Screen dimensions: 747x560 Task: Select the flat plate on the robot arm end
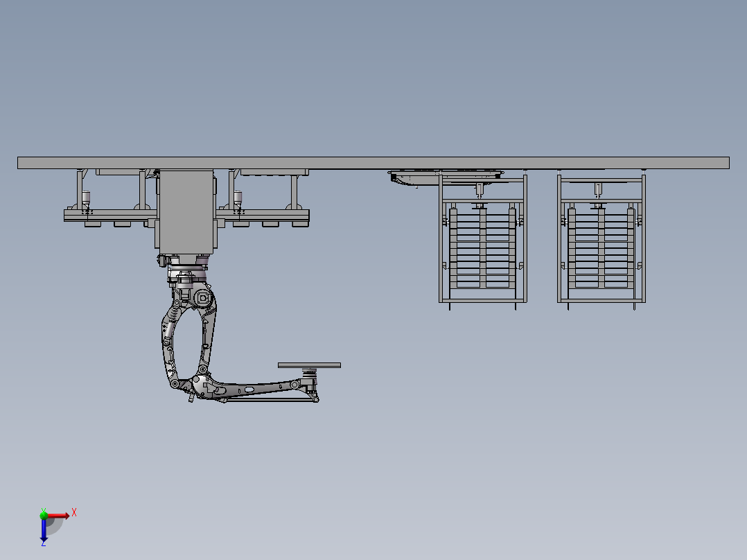pos(309,365)
